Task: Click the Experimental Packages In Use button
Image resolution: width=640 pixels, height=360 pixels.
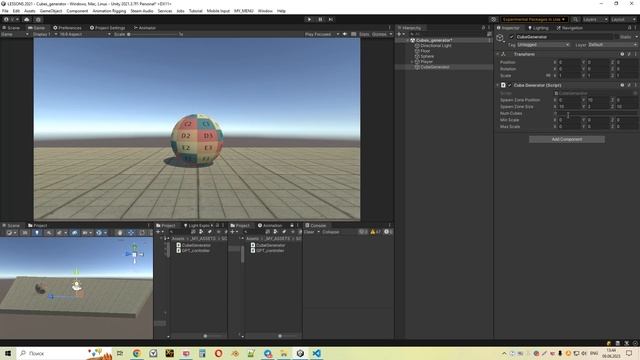Action: tap(534, 19)
